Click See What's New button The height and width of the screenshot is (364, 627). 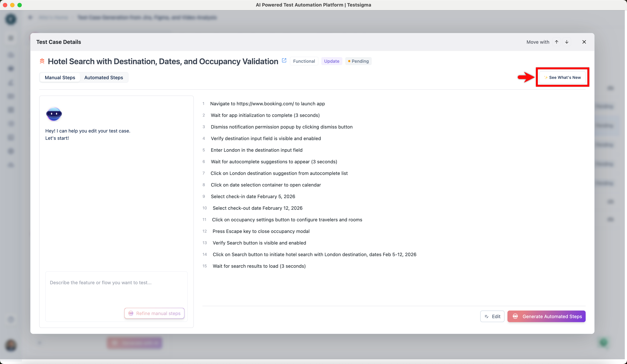(x=562, y=77)
